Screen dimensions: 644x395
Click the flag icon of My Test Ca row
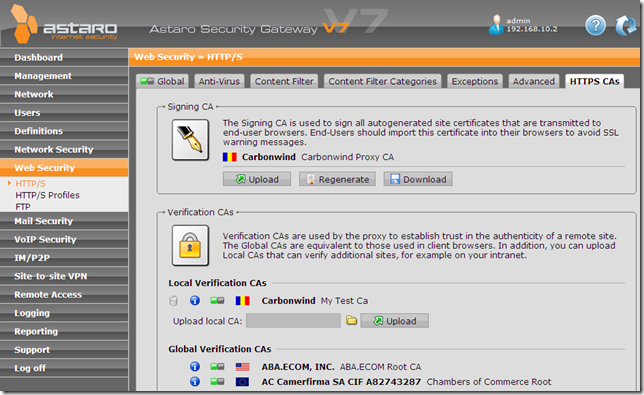tap(242, 301)
